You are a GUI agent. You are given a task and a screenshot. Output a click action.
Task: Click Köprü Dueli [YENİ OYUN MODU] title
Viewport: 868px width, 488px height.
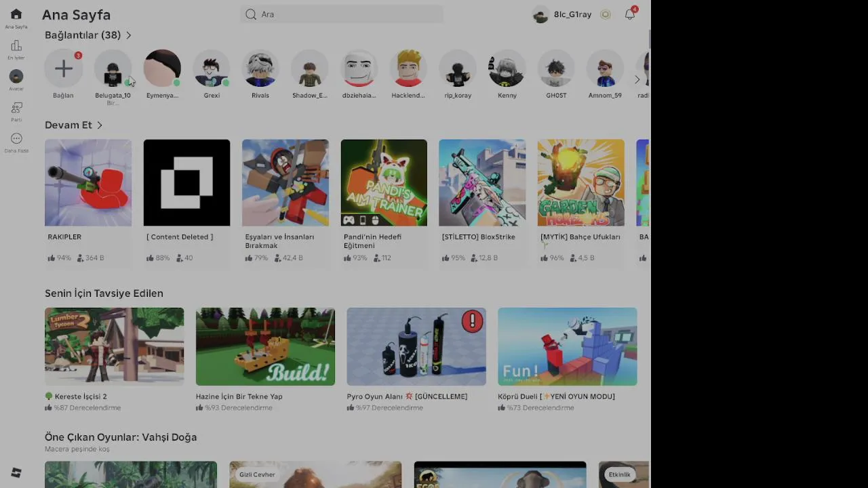[556, 396]
